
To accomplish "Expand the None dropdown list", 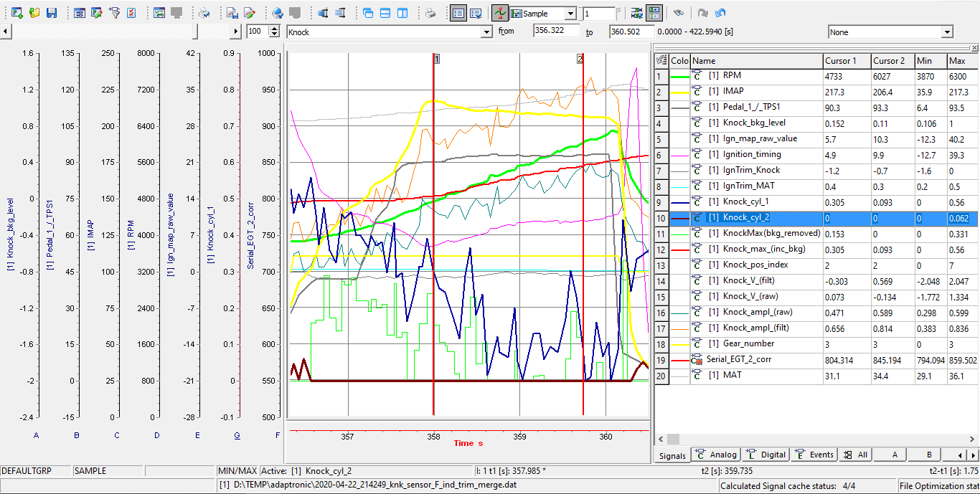I will click(947, 32).
